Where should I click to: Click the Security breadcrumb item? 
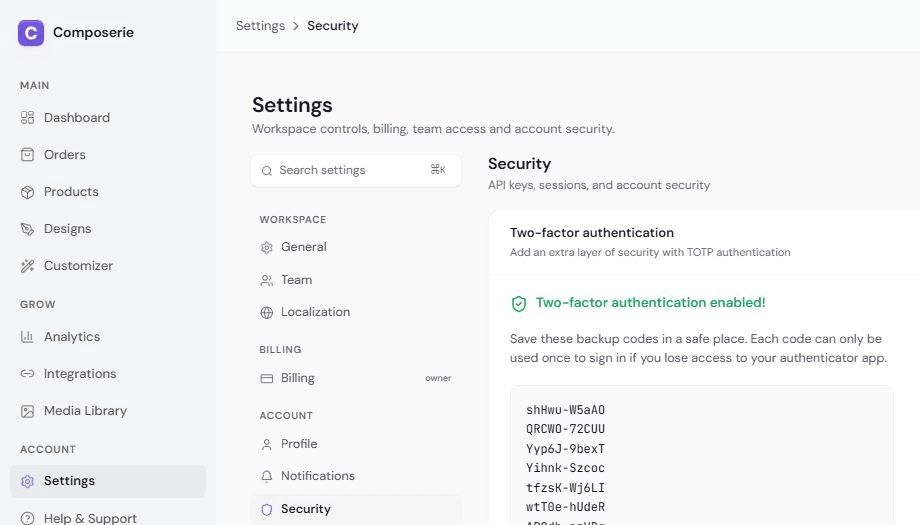coord(333,26)
